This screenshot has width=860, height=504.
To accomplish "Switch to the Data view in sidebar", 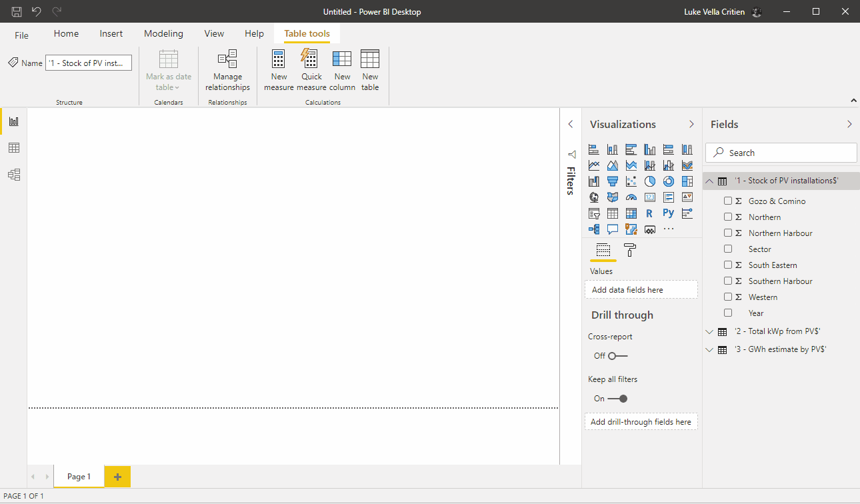I will click(x=13, y=148).
